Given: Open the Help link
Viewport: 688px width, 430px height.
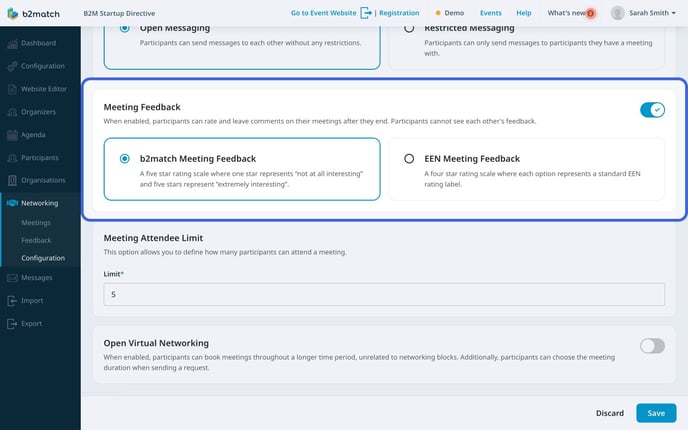Looking at the screenshot, I should coord(523,13).
